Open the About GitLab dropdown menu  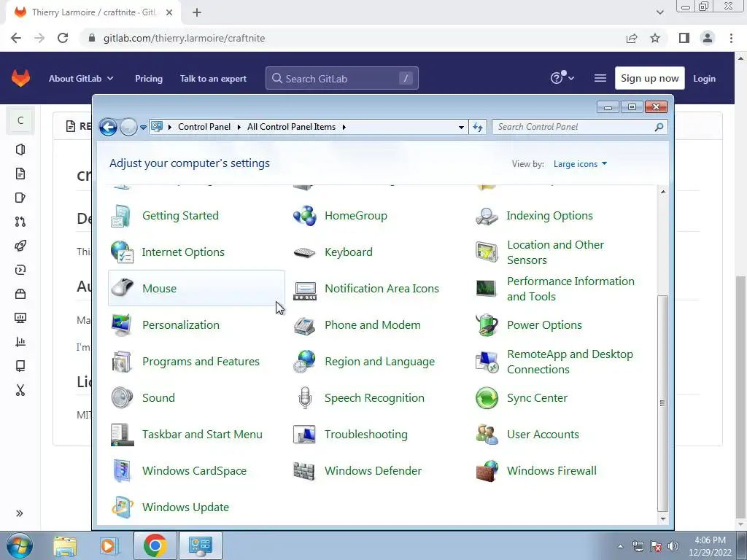pos(81,79)
